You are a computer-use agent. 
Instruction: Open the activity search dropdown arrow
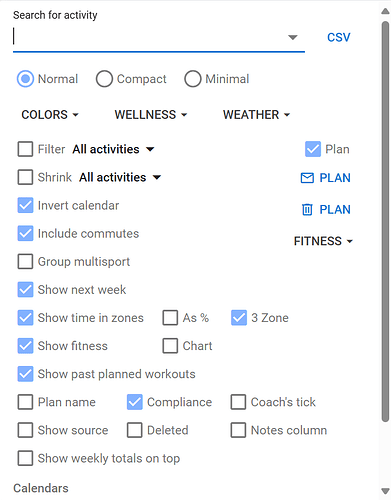[293, 37]
